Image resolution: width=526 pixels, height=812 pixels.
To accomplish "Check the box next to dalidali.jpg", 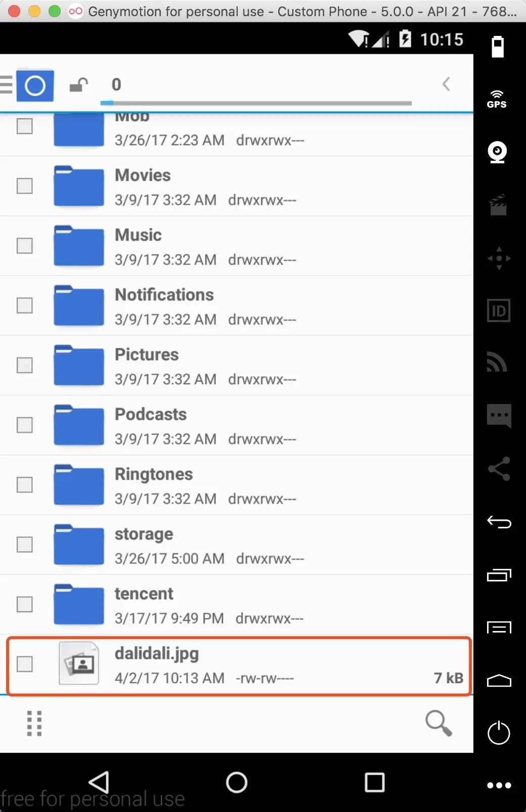I will [25, 664].
